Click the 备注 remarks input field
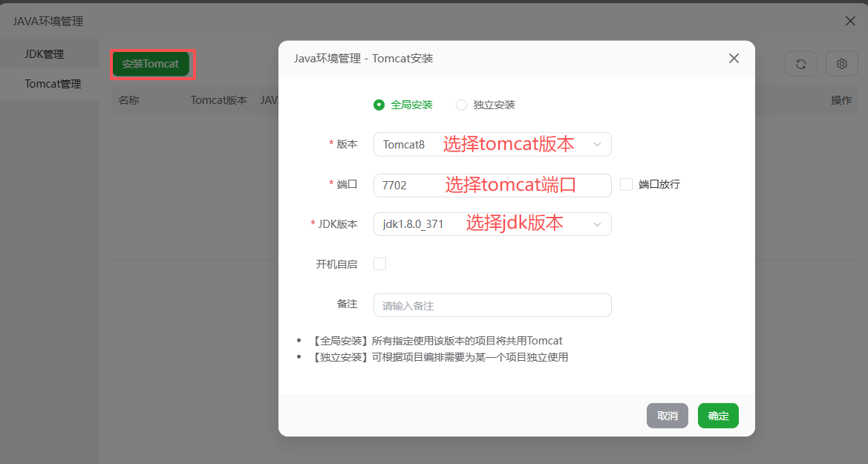 492,305
